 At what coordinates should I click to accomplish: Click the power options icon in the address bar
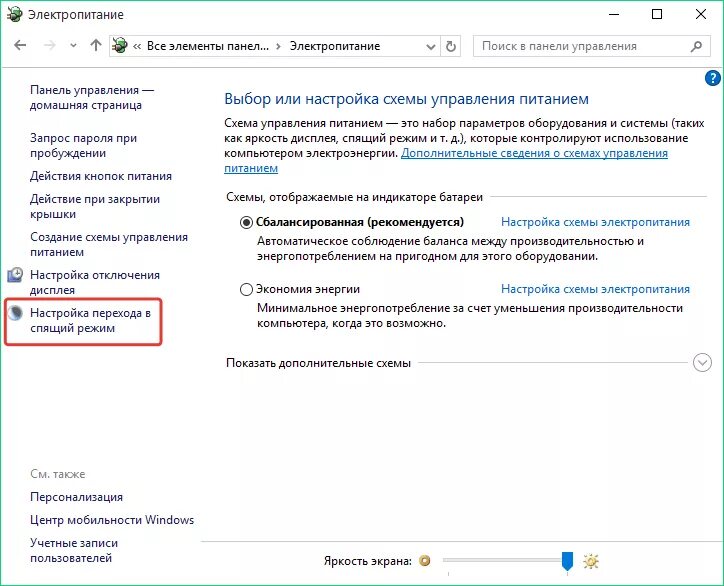[x=120, y=46]
